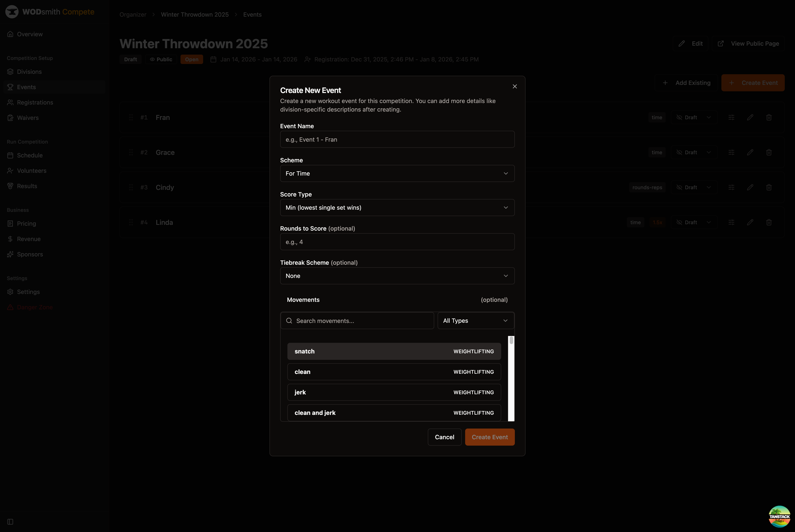This screenshot has width=795, height=532.
Task: Click the settings sliders icon for Grace
Action: click(732, 152)
